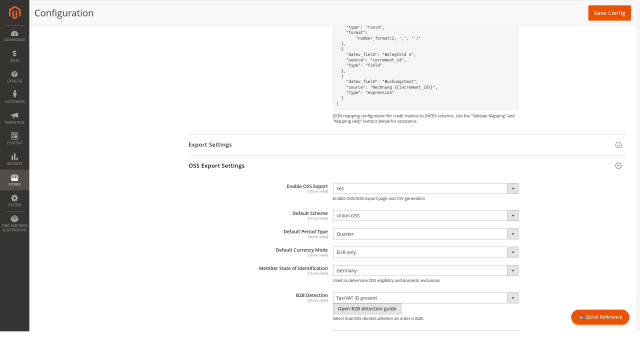This screenshot has width=640, height=360.
Task: Open the Customers sidebar menu
Action: pos(15,97)
